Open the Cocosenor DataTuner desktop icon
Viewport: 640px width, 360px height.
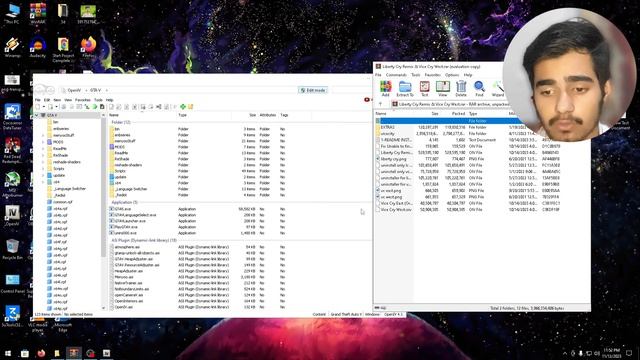click(12, 116)
